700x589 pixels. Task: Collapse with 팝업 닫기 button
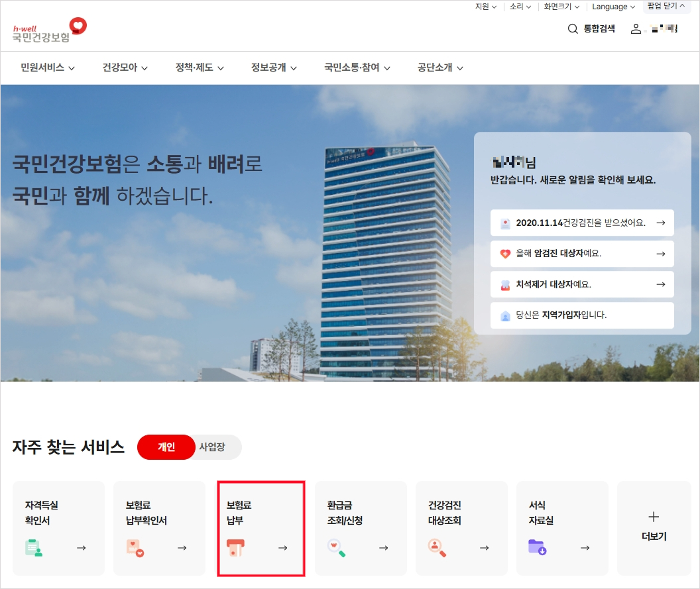click(x=666, y=6)
